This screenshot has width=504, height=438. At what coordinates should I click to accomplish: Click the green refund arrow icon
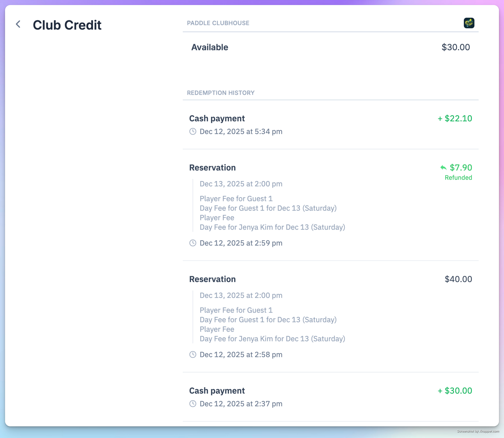point(443,168)
